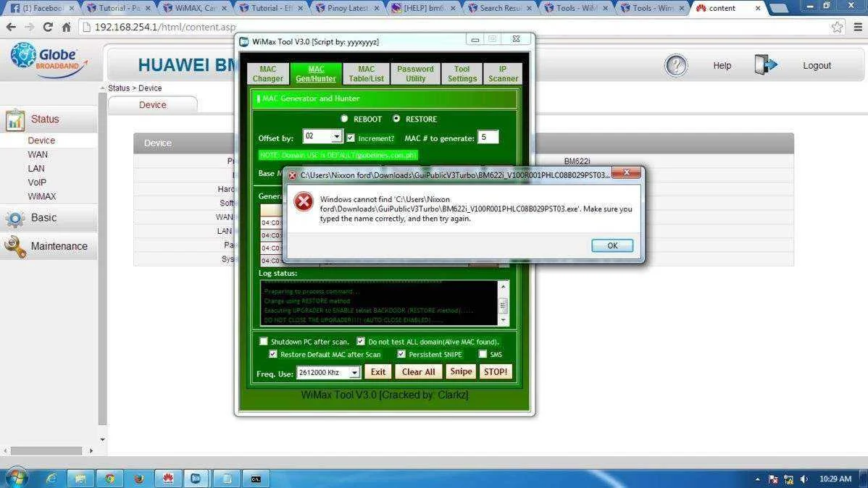Launch Internet Explorer from the taskbar
This screenshot has height=488, width=868.
[51, 478]
